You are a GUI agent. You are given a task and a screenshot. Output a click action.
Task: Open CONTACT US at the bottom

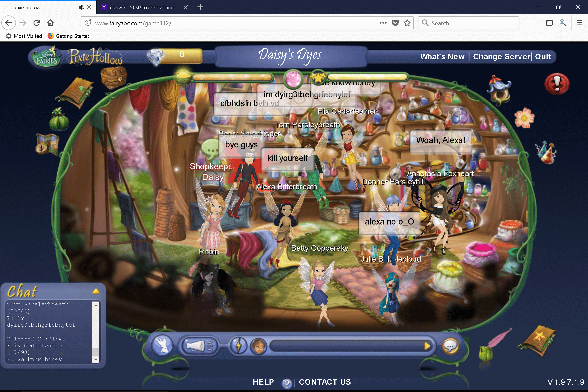tap(325, 382)
